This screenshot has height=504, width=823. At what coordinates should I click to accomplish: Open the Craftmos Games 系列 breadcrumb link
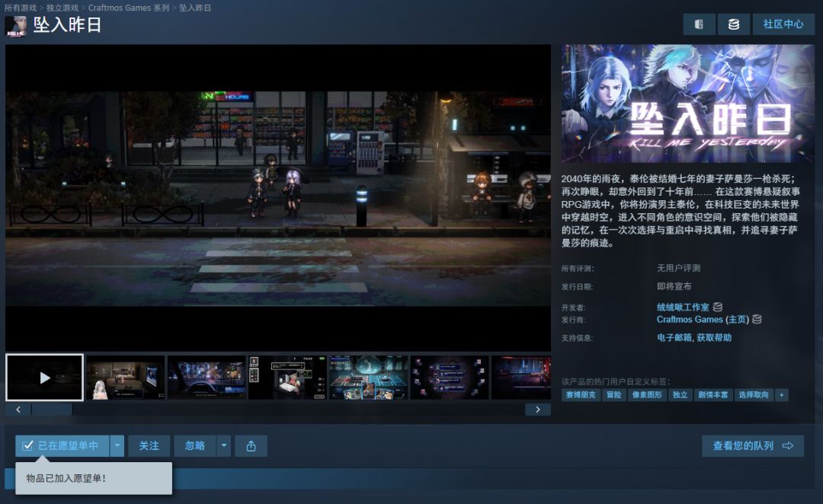pos(129,8)
